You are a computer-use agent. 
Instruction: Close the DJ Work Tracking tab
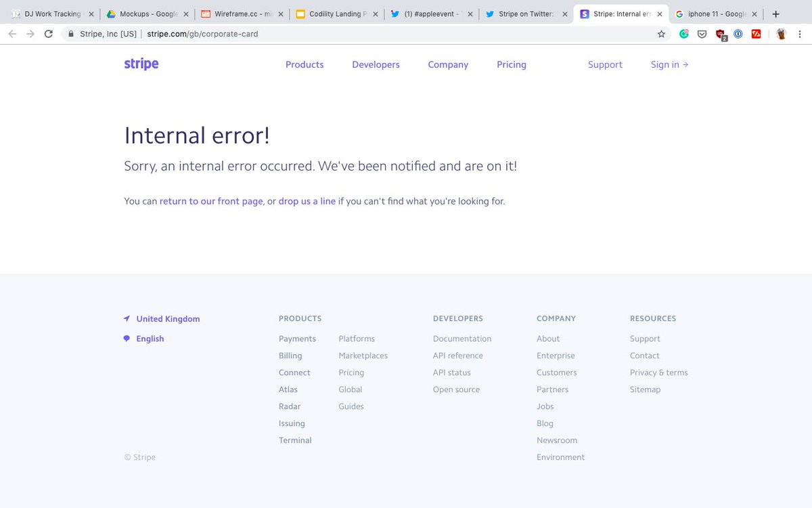pyautogui.click(x=91, y=14)
